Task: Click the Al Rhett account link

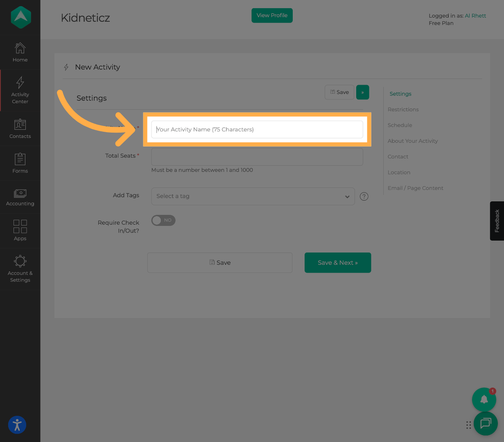Action: pos(475,16)
